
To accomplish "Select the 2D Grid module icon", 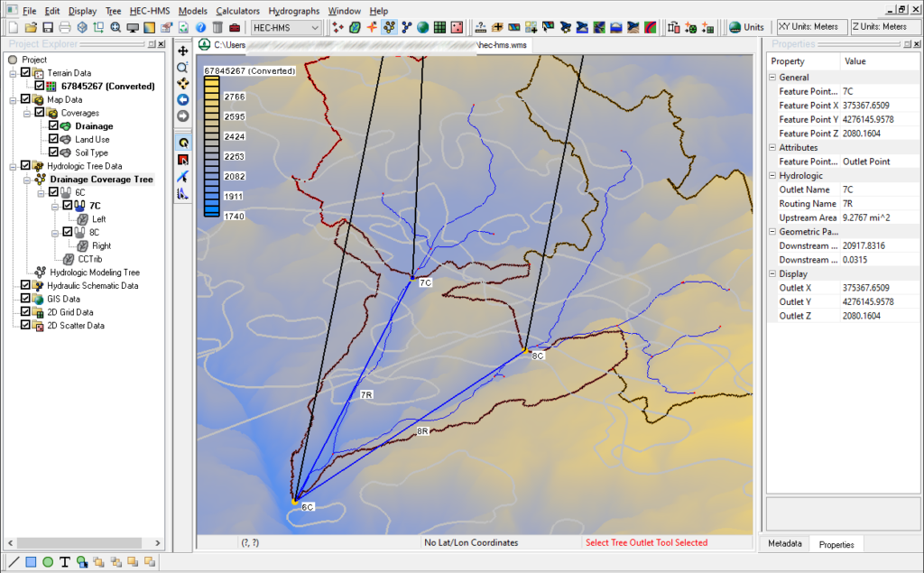I will [x=439, y=27].
